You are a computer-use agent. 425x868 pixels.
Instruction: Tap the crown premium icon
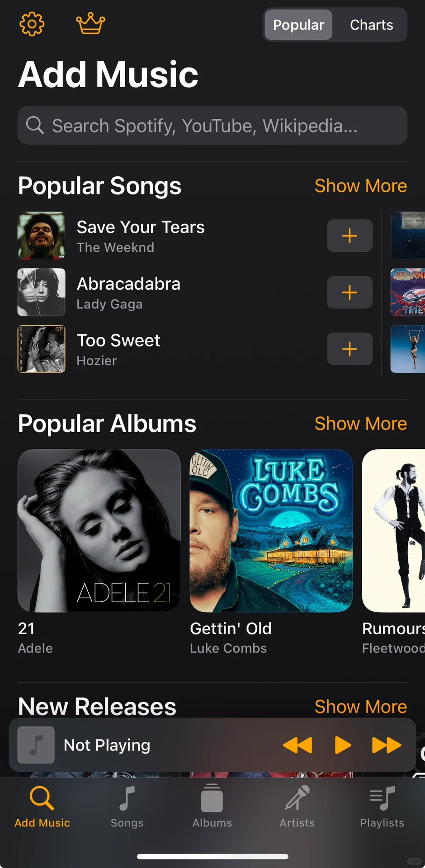tap(90, 24)
